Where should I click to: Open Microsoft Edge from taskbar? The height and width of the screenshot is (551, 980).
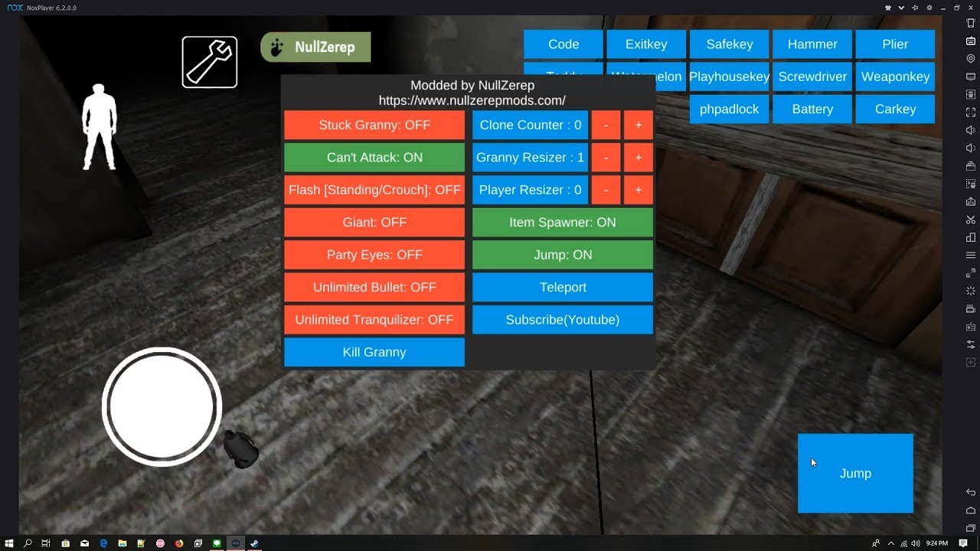[103, 543]
